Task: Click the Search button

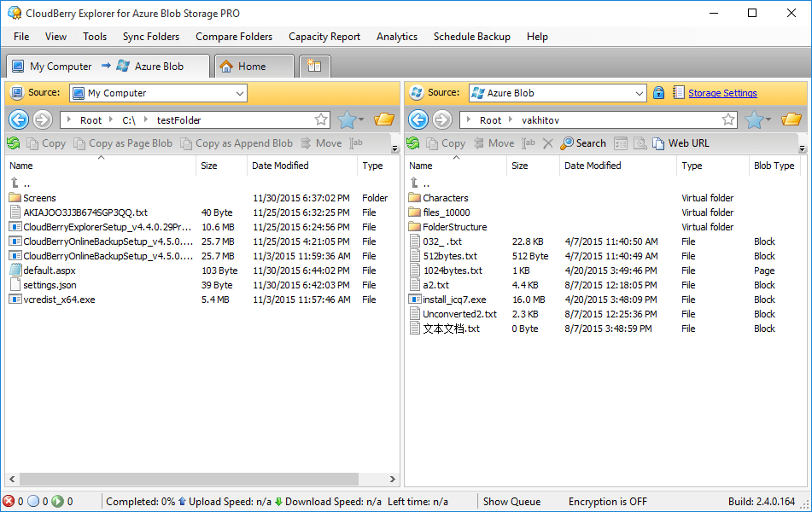Action: (x=583, y=143)
